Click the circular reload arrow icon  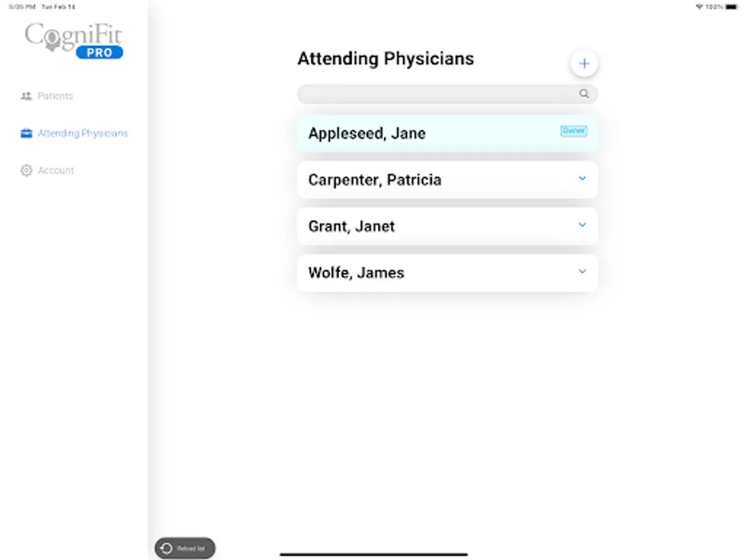(166, 548)
